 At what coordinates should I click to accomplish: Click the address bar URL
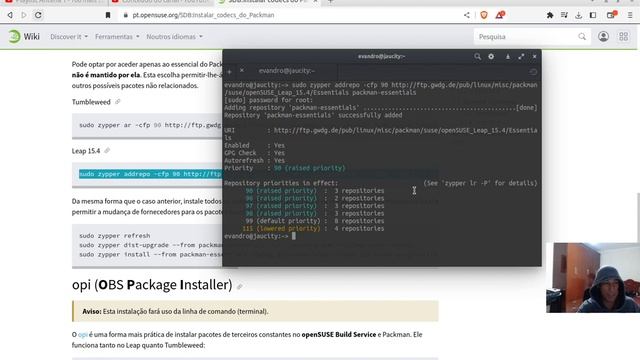coord(203,15)
